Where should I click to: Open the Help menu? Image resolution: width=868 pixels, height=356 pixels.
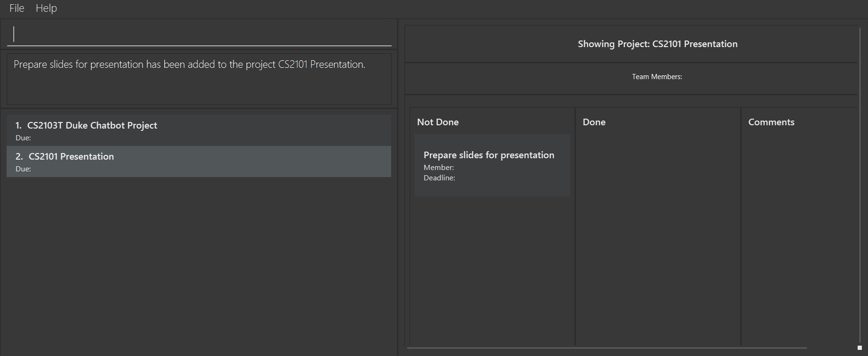coord(46,8)
